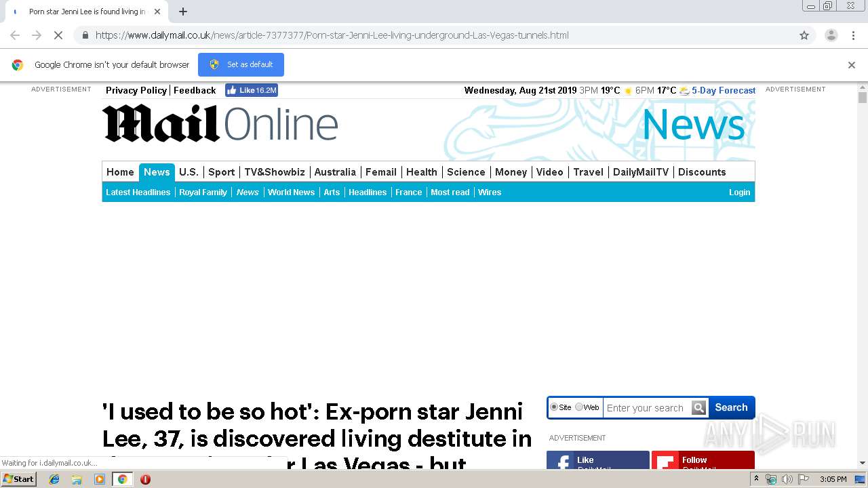Select the Web search radio button

tap(579, 407)
